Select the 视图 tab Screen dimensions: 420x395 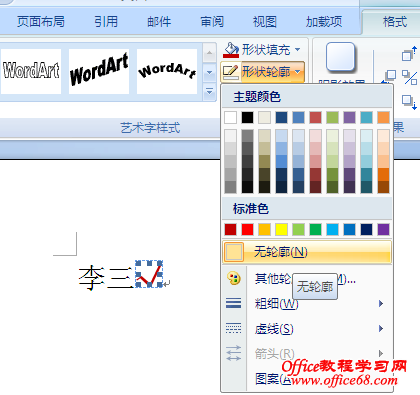[265, 22]
